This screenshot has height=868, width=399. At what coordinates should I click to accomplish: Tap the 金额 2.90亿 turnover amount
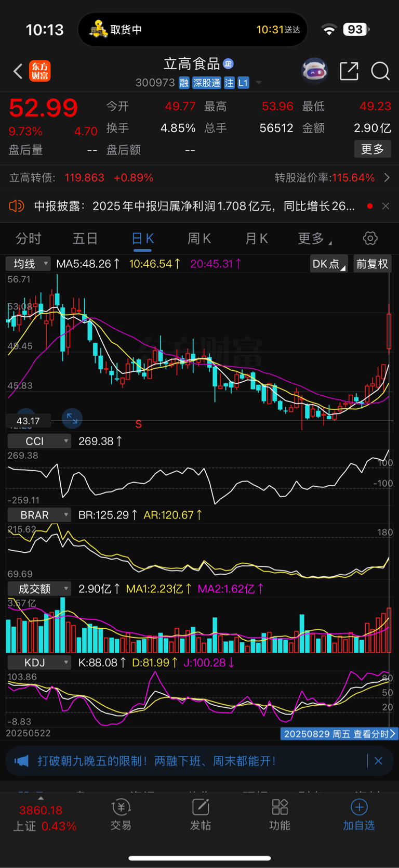click(372, 128)
